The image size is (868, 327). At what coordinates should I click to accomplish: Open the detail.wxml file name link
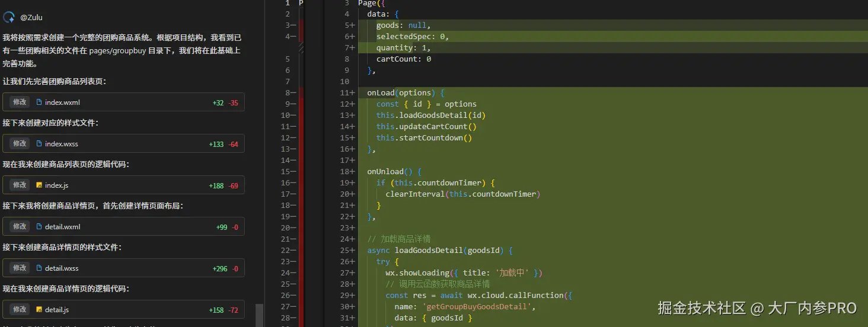pyautogui.click(x=63, y=227)
